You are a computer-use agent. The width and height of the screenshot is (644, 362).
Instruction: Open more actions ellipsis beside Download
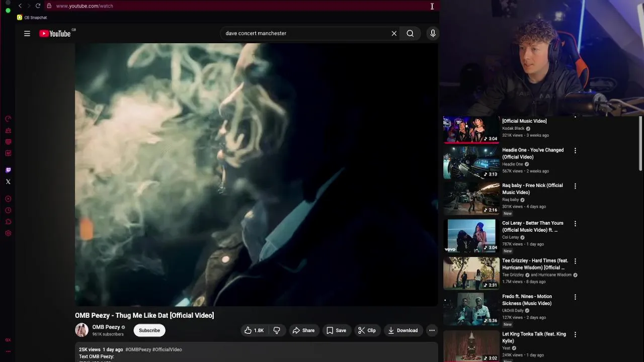pyautogui.click(x=432, y=330)
